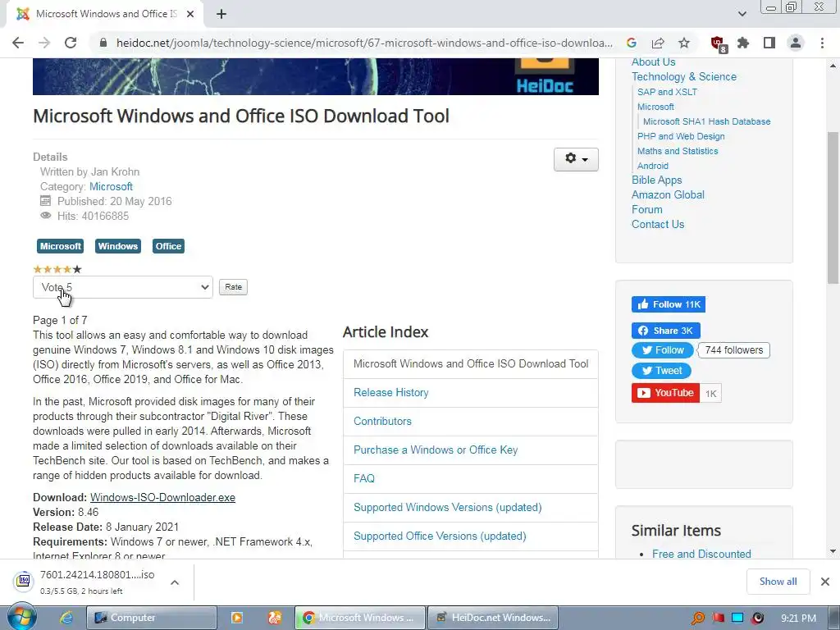Click the page vertical scrollbar thumb
This screenshot has width=840, height=630.
pos(833,208)
